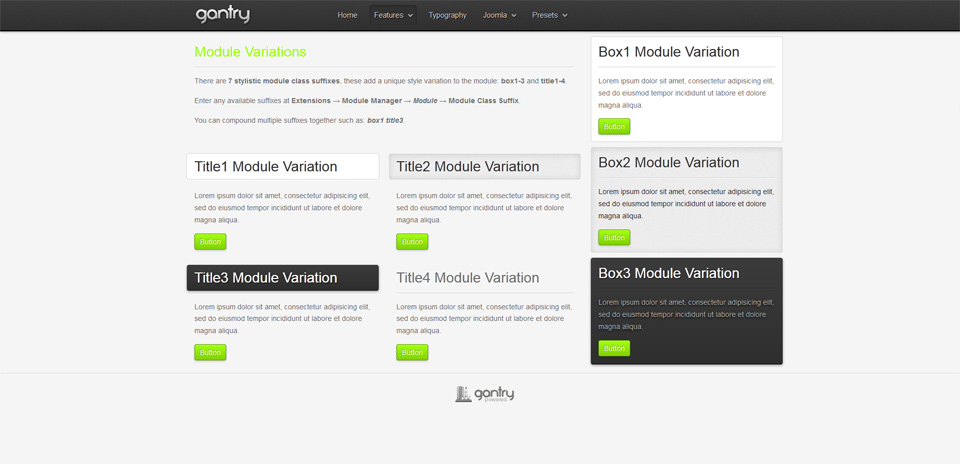This screenshot has width=960, height=464.
Task: Click the Button in Box1 Module Variation
Action: coord(614,127)
